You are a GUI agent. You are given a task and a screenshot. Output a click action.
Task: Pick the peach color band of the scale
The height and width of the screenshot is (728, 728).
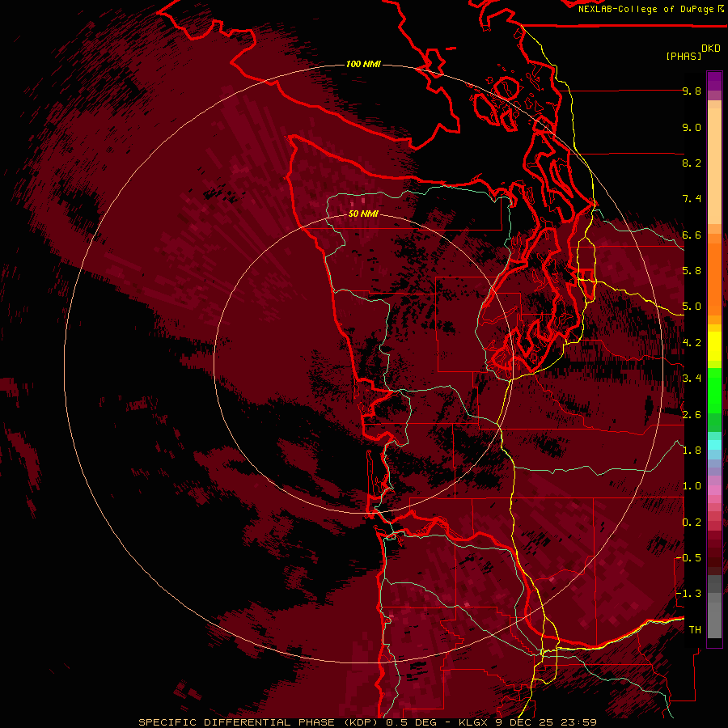[x=714, y=163]
